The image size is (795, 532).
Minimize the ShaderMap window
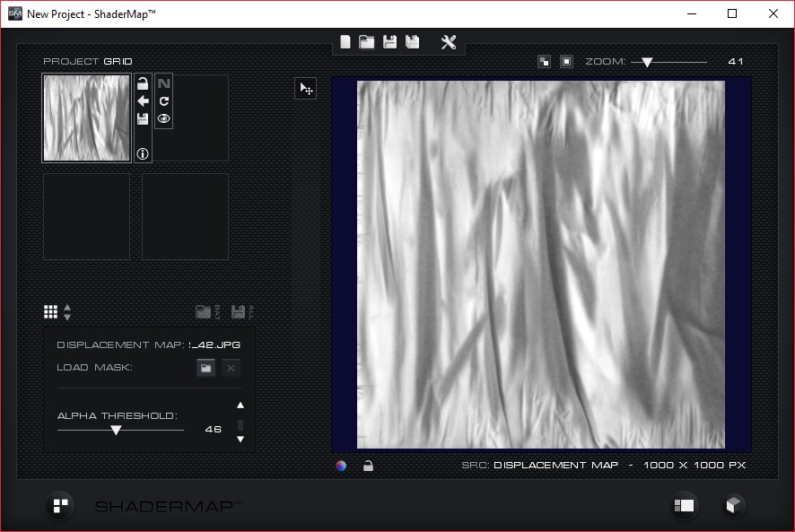pyautogui.click(x=692, y=13)
